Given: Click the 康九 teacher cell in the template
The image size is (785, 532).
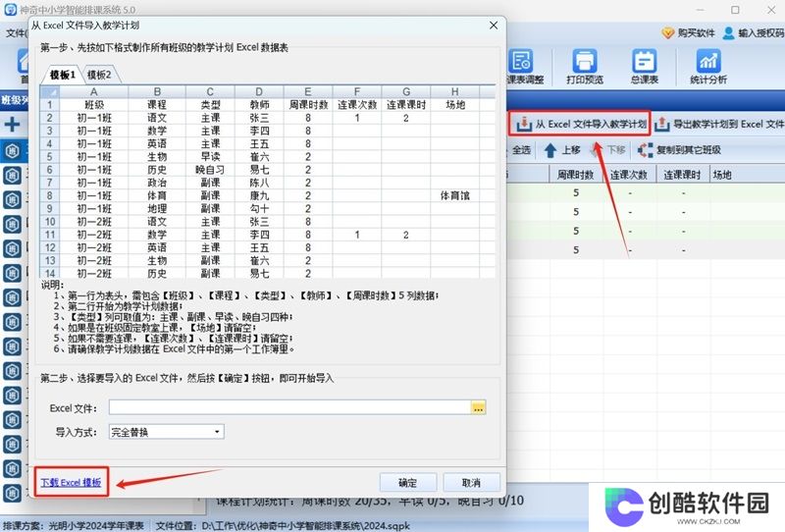Looking at the screenshot, I should 259,196.
